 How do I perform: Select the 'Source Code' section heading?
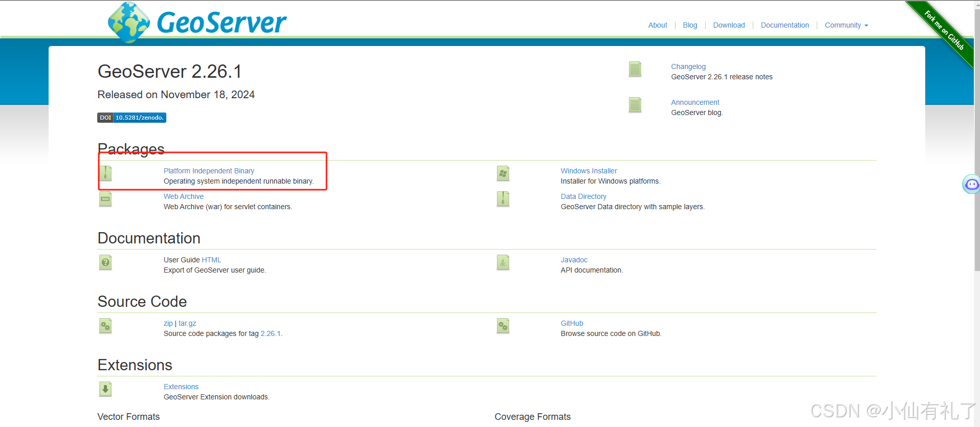click(142, 302)
